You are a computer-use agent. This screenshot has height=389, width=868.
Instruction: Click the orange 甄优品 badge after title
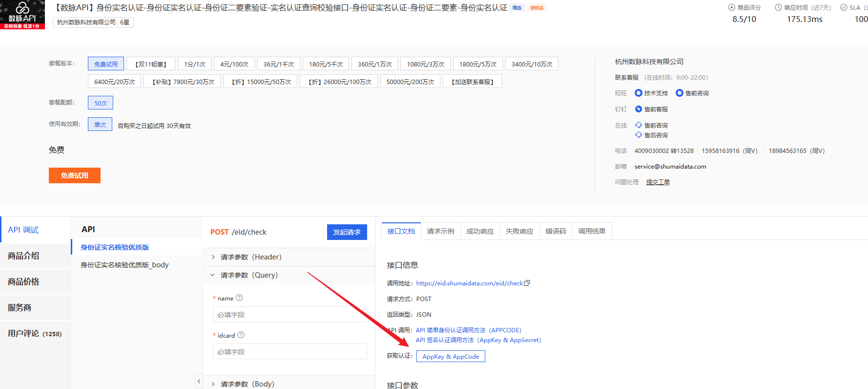pos(537,8)
